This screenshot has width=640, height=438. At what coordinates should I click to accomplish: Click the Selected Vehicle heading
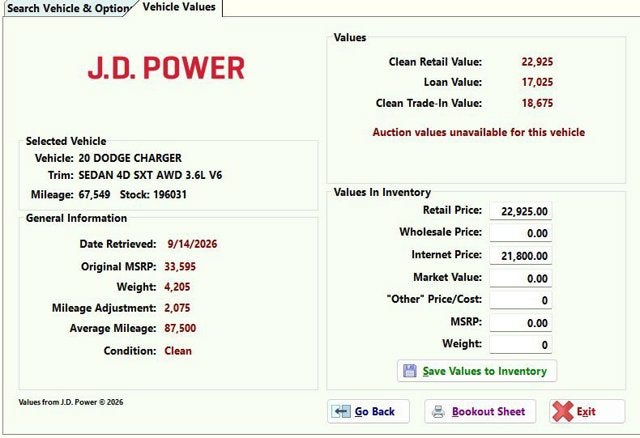pos(66,141)
